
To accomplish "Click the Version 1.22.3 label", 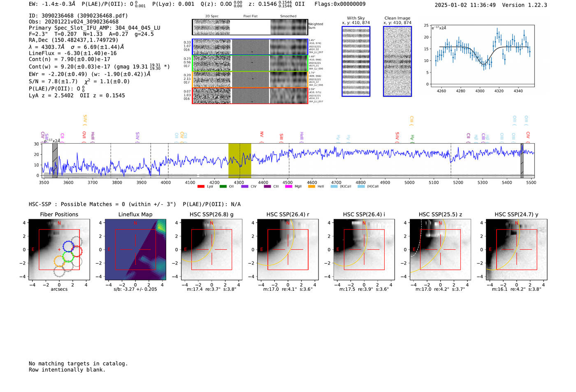I will (x=525, y=5).
